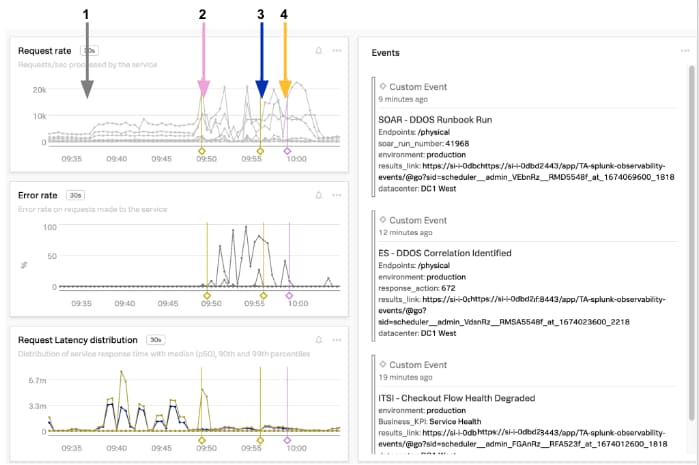
Task: Click the 10:00 time label on Request rate chart
Action: 296,159
